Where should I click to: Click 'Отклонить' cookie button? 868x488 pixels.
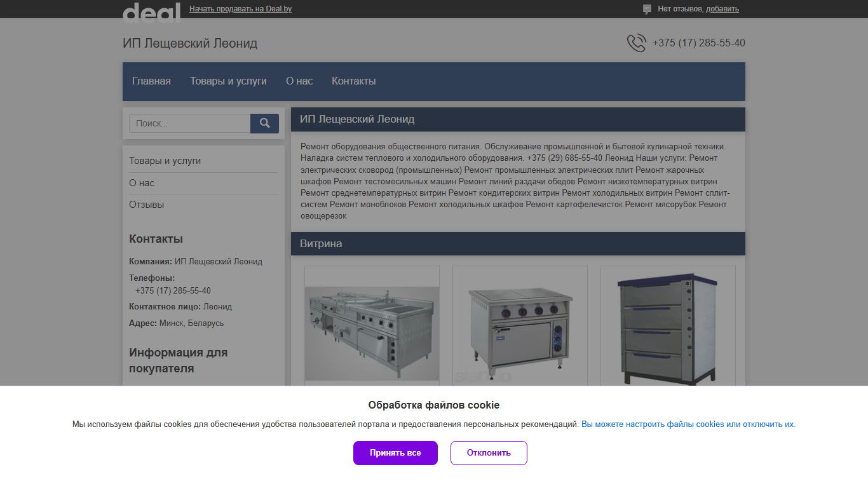click(x=489, y=453)
